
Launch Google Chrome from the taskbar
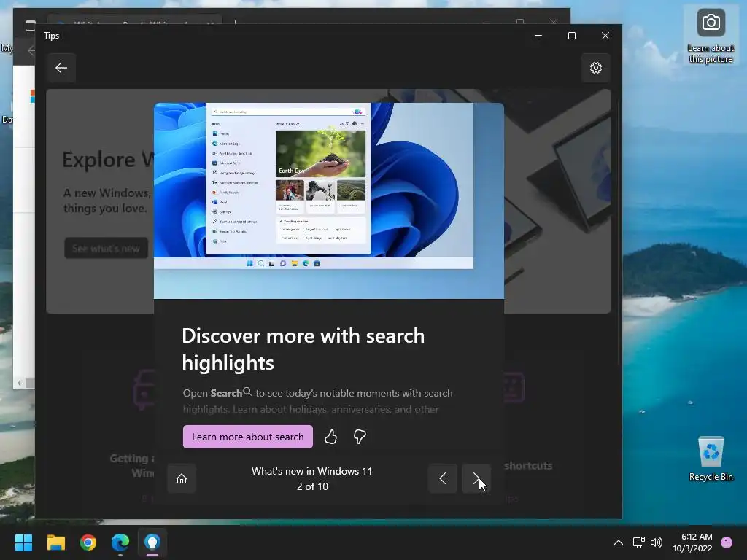tap(88, 542)
